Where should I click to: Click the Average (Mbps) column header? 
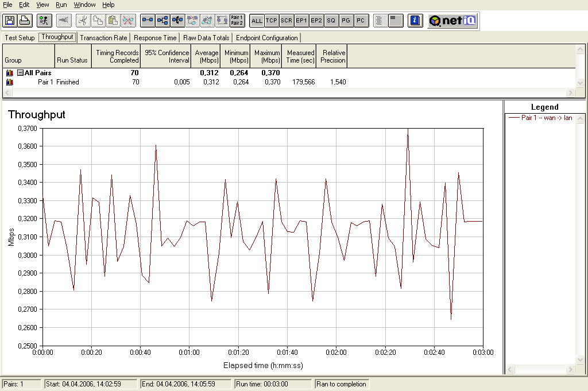(x=206, y=56)
